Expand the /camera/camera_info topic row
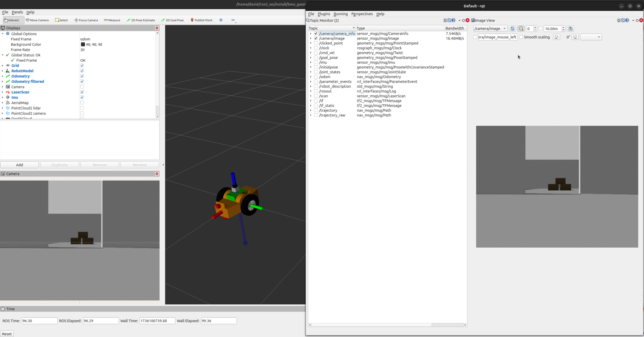The image size is (644, 337). point(311,34)
